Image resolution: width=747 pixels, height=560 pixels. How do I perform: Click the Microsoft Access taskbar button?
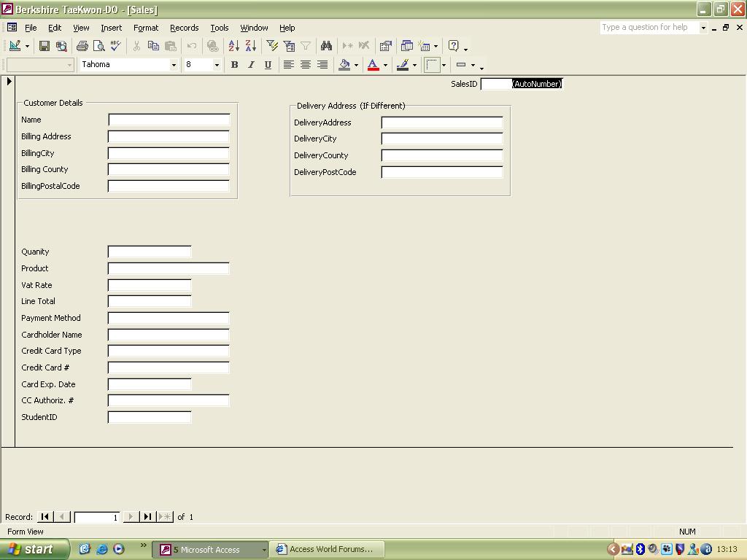[x=210, y=550]
